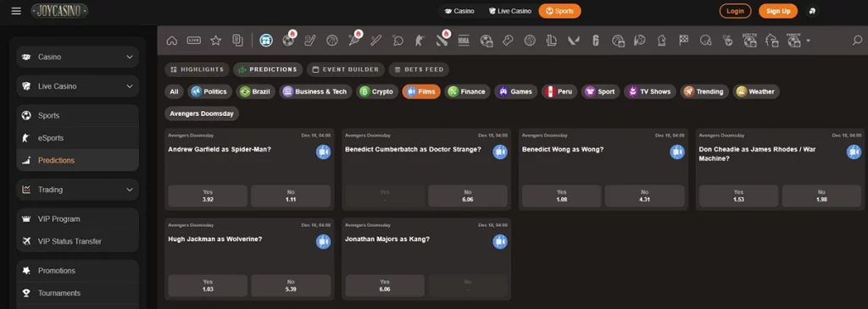The height and width of the screenshot is (309, 868).
Task: Select the Dota 2 icon
Action: [442, 41]
